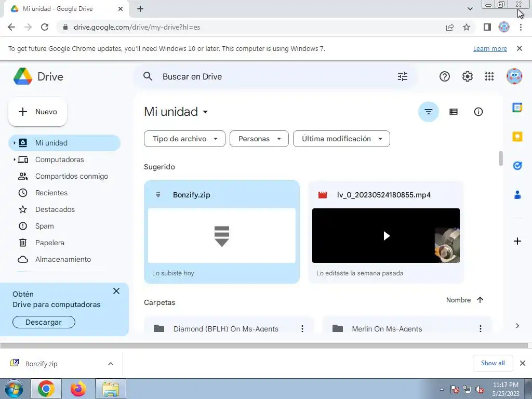The image size is (532, 399).
Task: Open Personas filter dropdown
Action: (x=259, y=139)
